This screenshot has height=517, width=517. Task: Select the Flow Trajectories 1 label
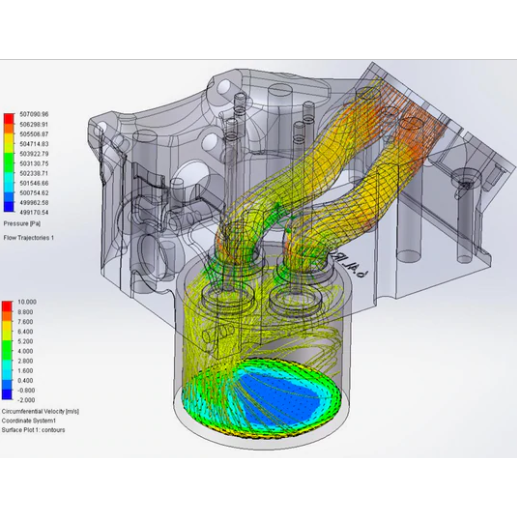tap(29, 238)
